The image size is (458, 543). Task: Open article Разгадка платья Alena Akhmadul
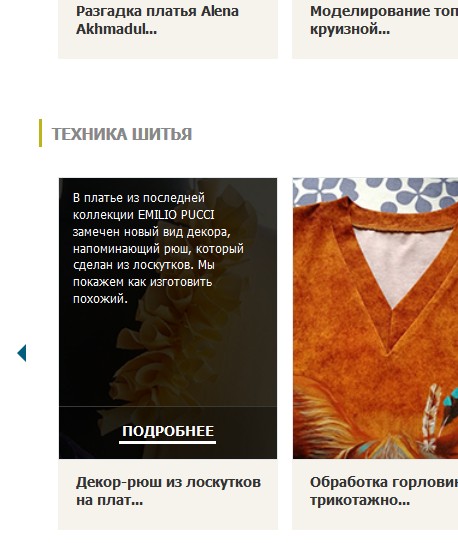157,20
